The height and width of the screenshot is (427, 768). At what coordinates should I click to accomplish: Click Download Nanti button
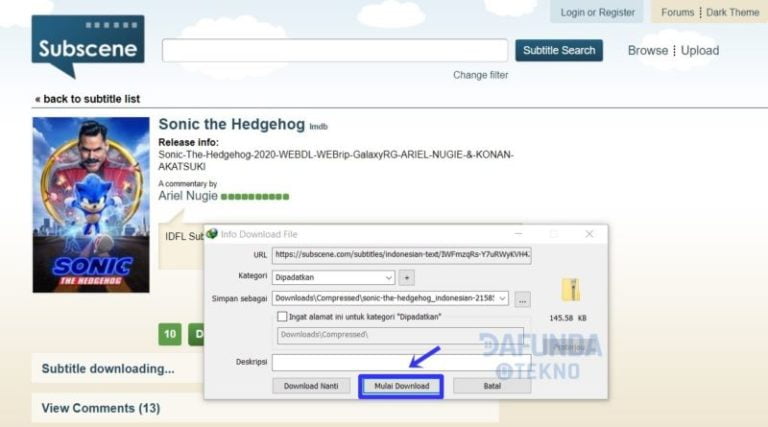coord(311,386)
